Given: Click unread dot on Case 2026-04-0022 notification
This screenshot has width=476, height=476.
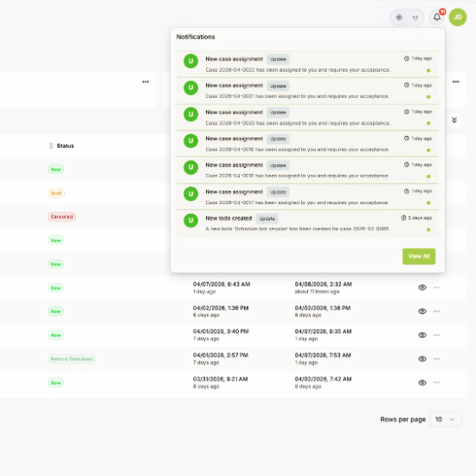Looking at the screenshot, I should pos(428,70).
